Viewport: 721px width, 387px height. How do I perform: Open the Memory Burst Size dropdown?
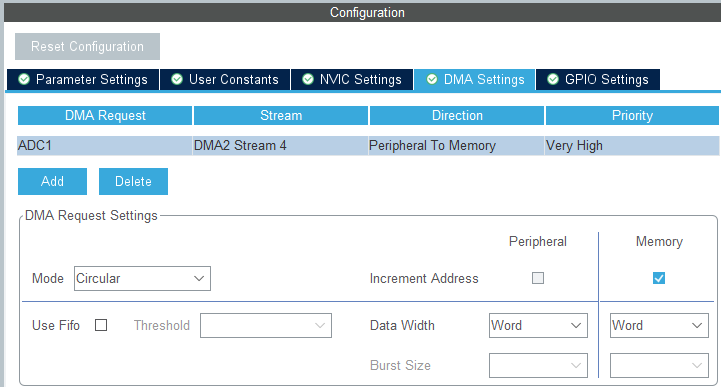(x=659, y=365)
